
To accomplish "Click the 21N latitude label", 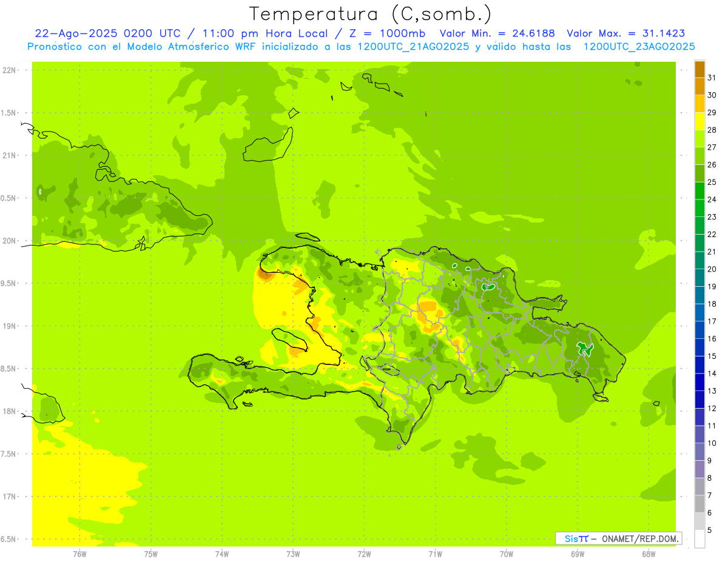I will [9, 156].
